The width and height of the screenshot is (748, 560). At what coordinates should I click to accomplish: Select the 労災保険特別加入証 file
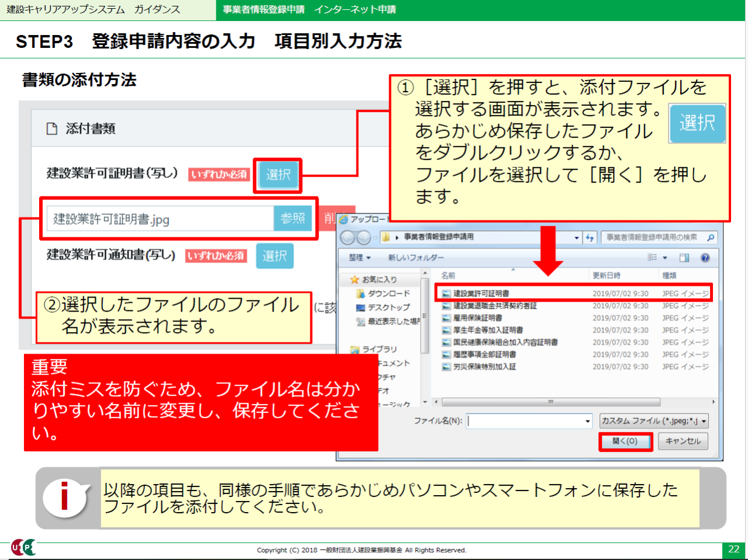pos(484,367)
